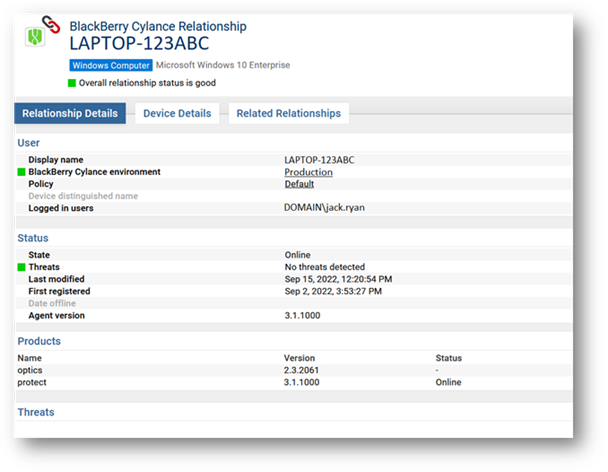This screenshot has height=472, width=608.
Task: Click green indicator beside BlackBerry Cylance environment
Action: (x=21, y=172)
